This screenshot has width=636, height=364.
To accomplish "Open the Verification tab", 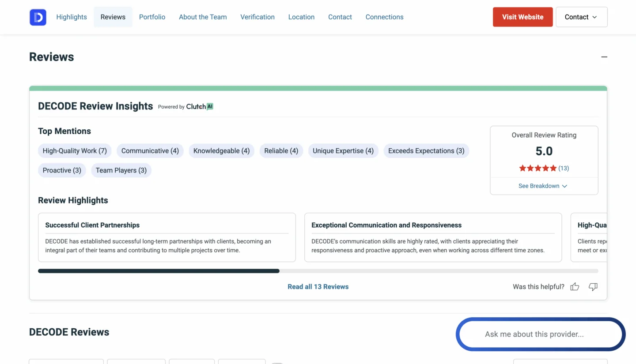I will pyautogui.click(x=257, y=17).
